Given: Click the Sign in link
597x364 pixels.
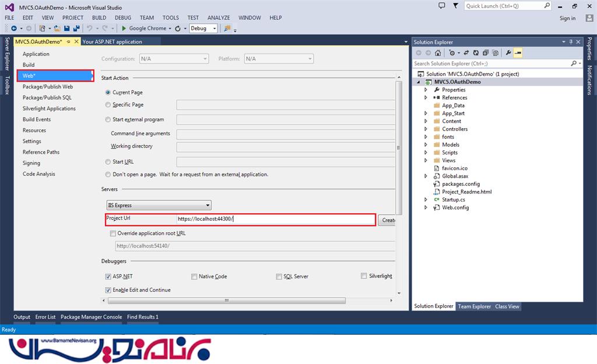Looking at the screenshot, I should coord(567,18).
